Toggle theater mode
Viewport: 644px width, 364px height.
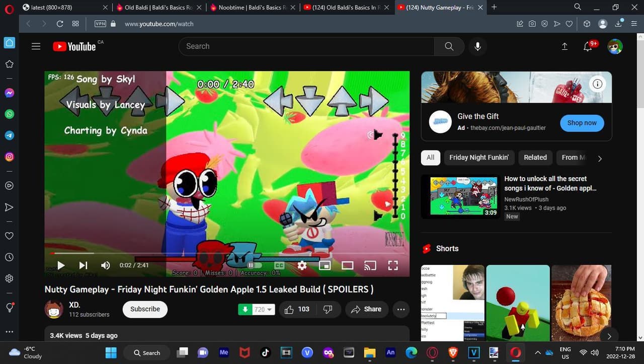347,265
